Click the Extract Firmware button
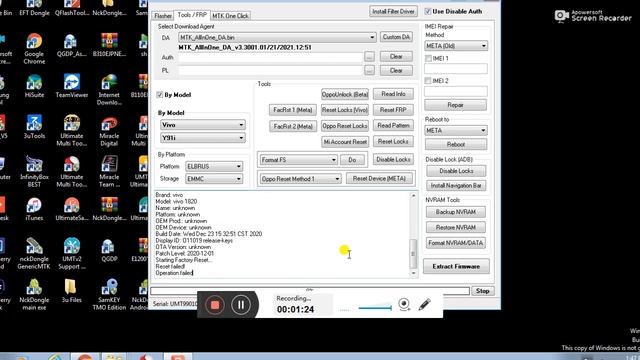 coord(456,266)
